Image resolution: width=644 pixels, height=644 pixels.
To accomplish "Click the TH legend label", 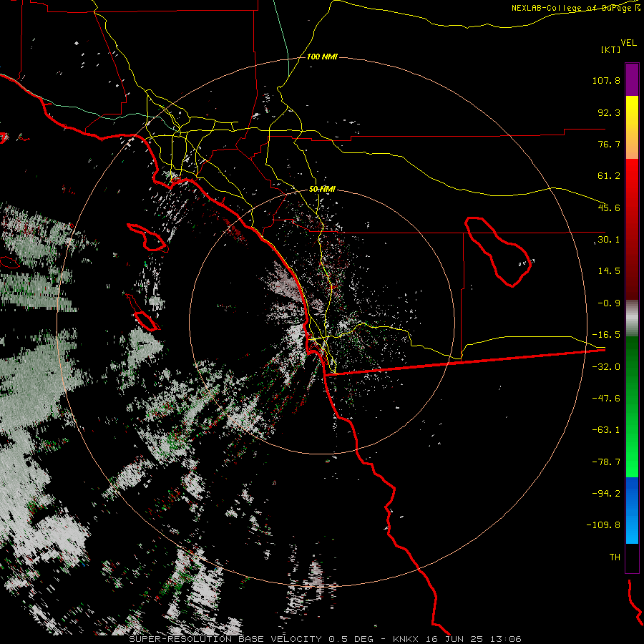I will click(x=615, y=557).
